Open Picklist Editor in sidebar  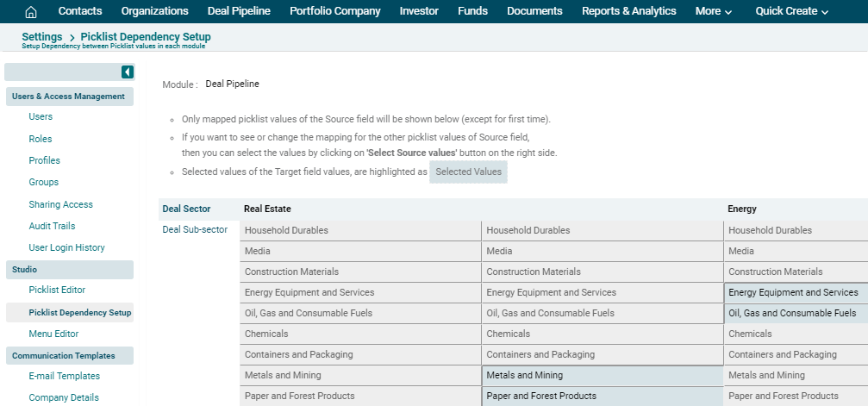57,290
